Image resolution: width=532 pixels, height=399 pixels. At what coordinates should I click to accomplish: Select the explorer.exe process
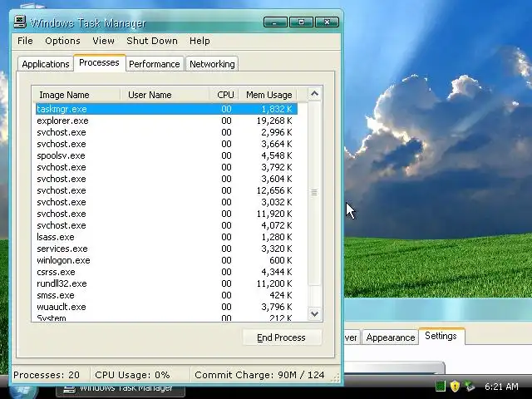[166, 121]
